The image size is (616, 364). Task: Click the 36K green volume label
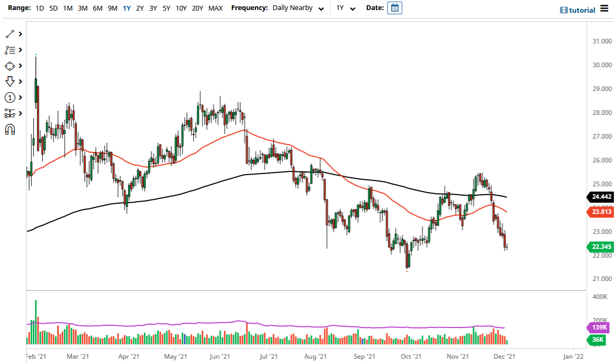pos(597,339)
